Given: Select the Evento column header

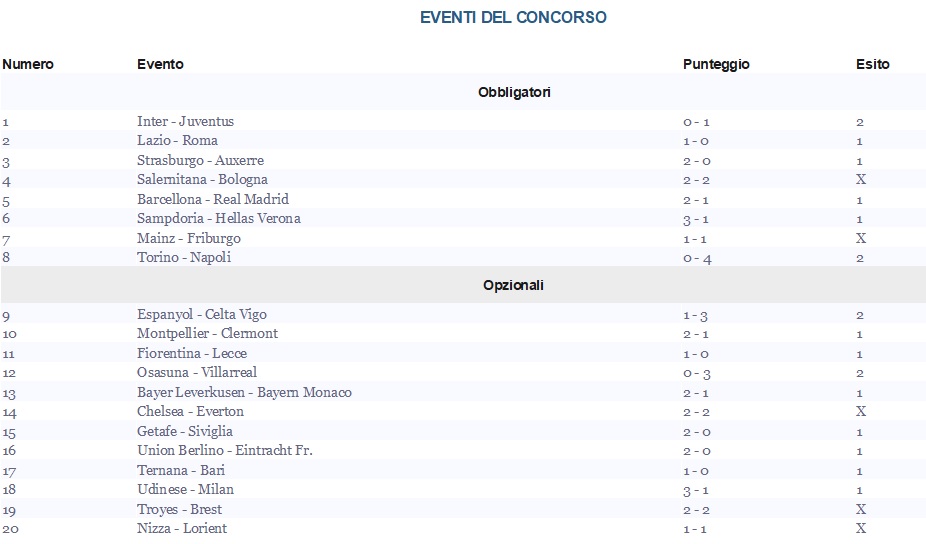Looking at the screenshot, I should 160,64.
